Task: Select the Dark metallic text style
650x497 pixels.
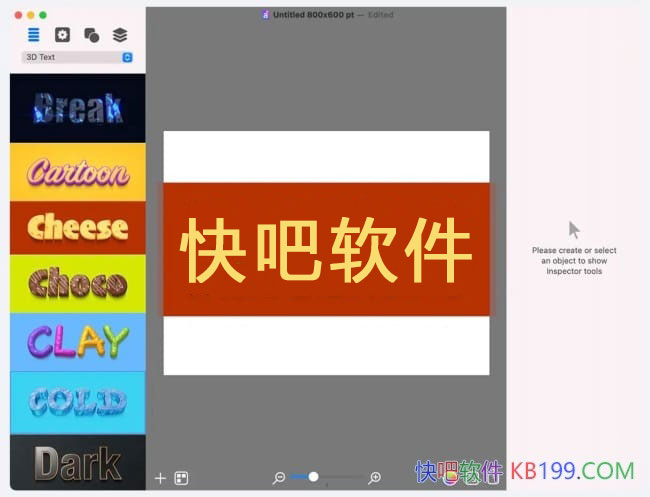Action: click(77, 464)
